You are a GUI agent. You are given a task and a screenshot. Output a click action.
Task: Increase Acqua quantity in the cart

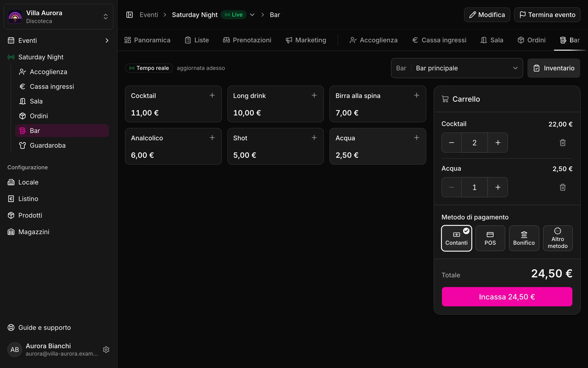pyautogui.click(x=498, y=187)
